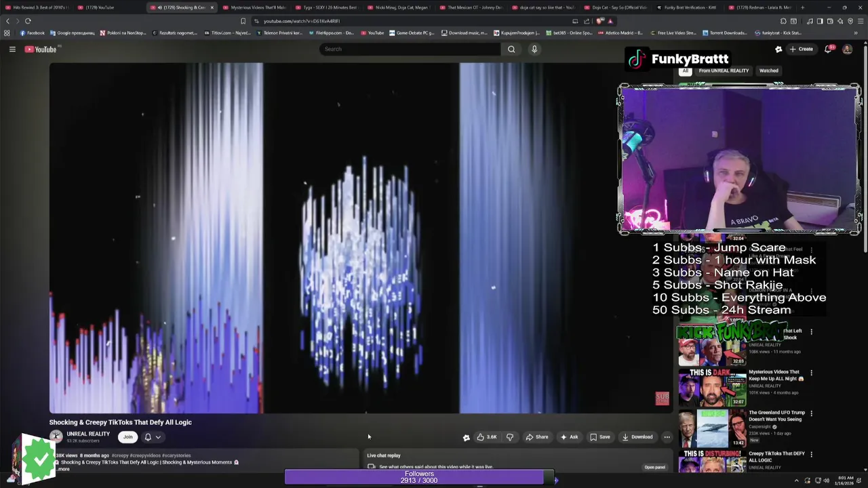868x488 pixels.
Task: Start voice search with the microphone
Action: (x=534, y=49)
